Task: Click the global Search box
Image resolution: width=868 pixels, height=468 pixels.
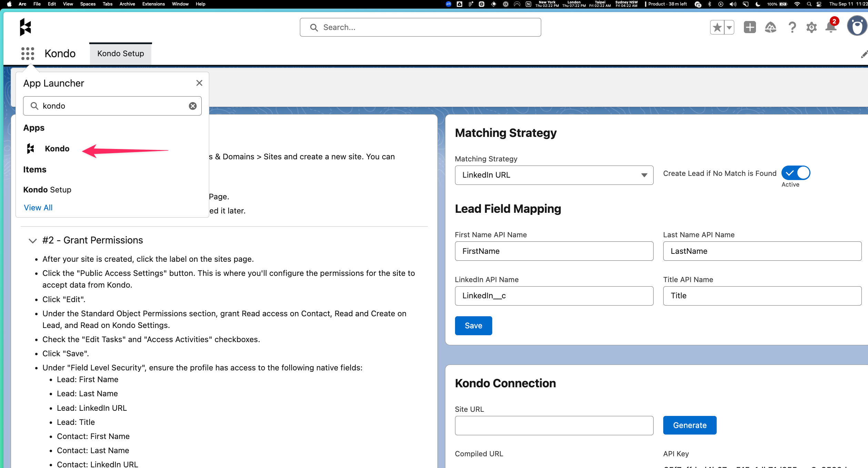Action: (420, 27)
